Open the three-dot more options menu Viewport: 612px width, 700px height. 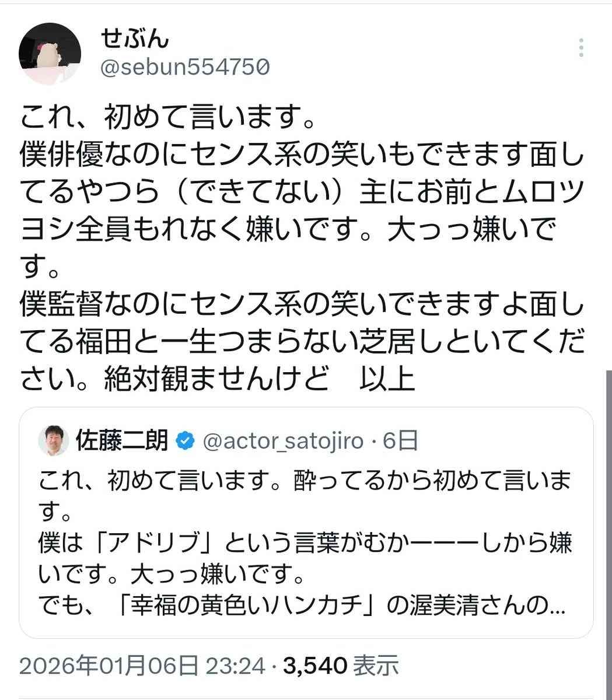point(581,47)
